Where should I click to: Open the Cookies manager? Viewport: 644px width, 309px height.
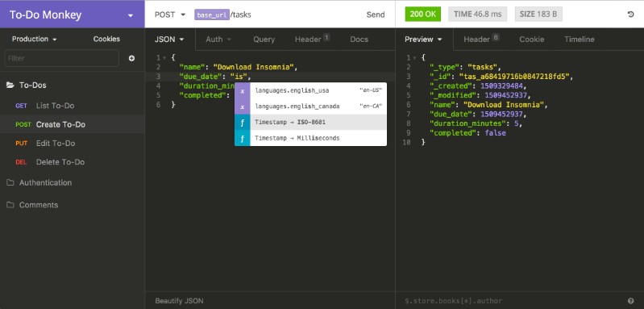pos(106,39)
